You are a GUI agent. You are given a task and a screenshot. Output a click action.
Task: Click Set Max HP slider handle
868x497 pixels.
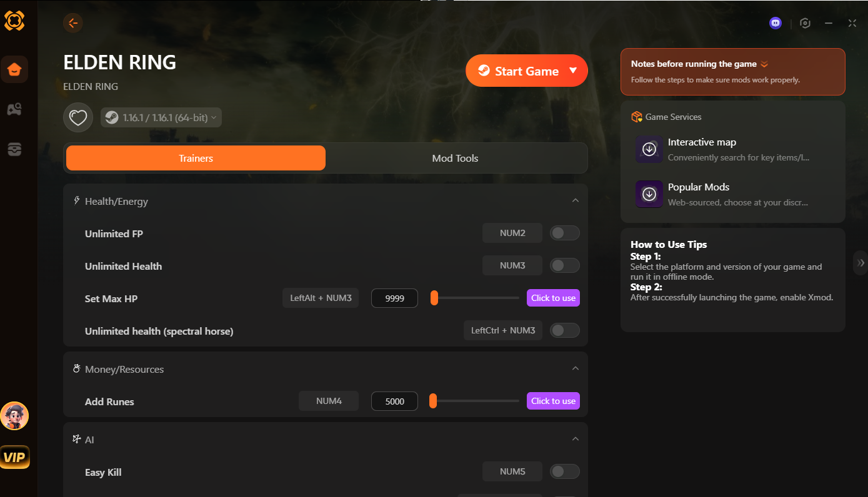coord(434,298)
